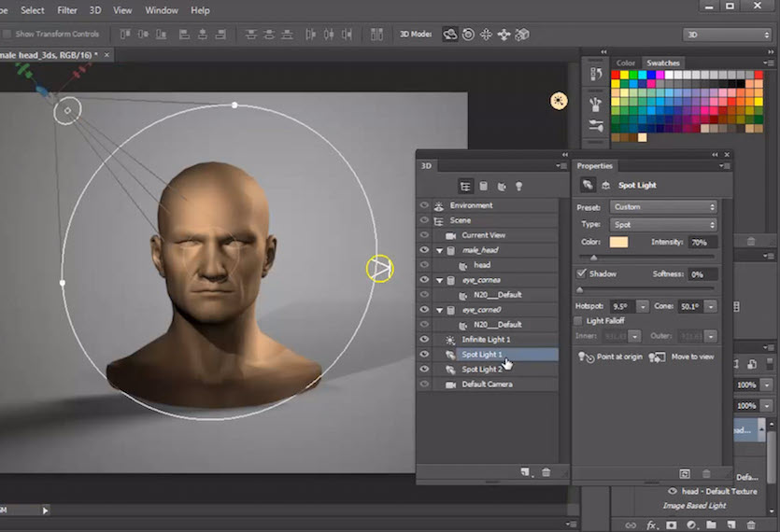Open the coordinates tab icon in Properties
Screen dimensions: 780x532
(606, 186)
